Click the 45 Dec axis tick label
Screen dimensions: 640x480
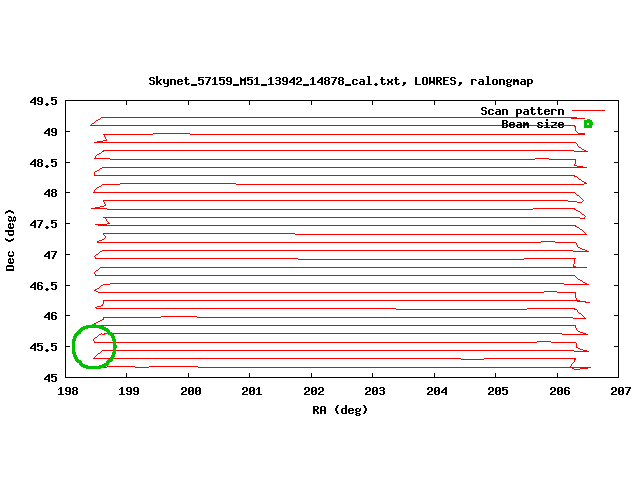coord(50,378)
